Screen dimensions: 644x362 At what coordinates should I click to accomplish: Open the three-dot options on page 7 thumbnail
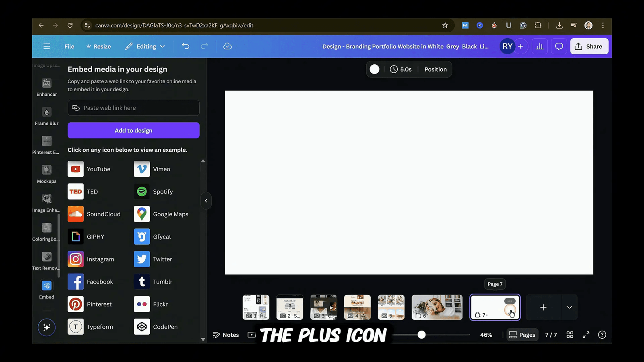[510, 301]
